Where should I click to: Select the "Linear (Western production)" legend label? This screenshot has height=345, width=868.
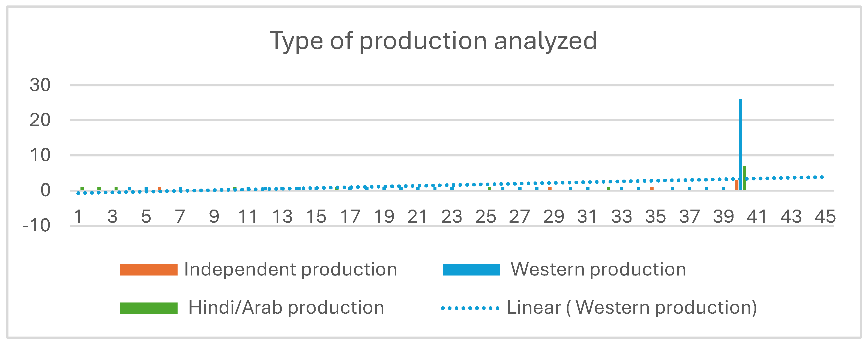click(x=632, y=308)
